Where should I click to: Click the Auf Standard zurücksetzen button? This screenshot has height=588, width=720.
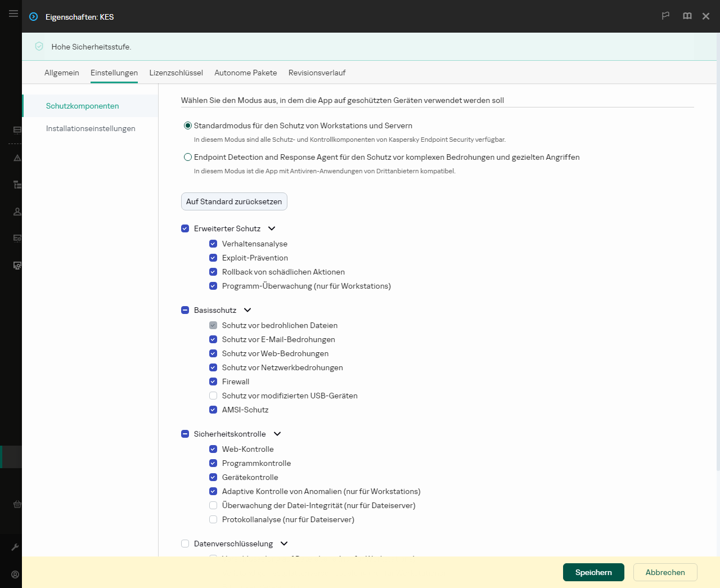click(x=234, y=201)
